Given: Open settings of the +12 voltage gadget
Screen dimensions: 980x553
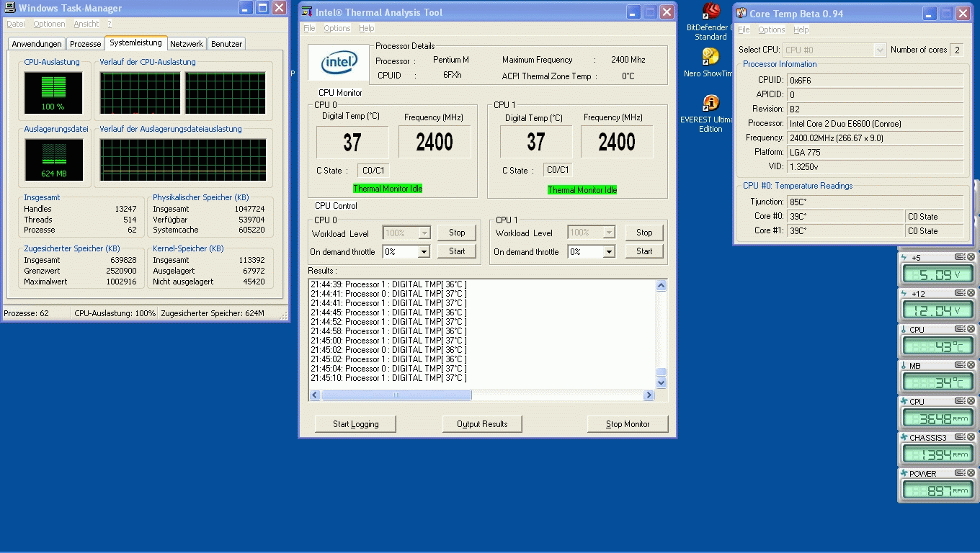Looking at the screenshot, I should click(960, 293).
